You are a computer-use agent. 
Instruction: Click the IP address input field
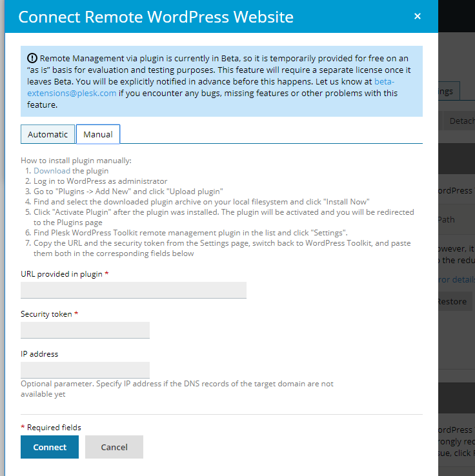pos(85,370)
